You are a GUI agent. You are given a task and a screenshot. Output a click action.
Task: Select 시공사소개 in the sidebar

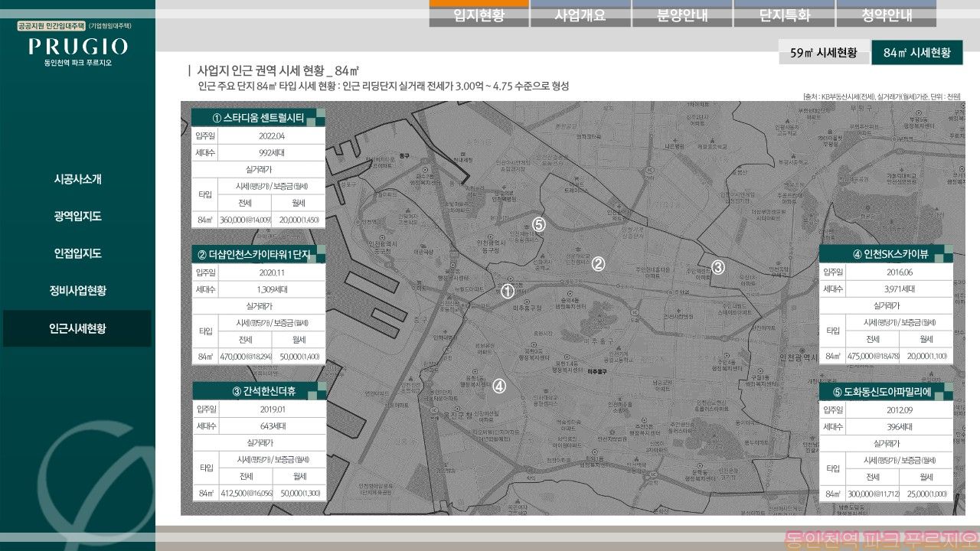coord(77,179)
